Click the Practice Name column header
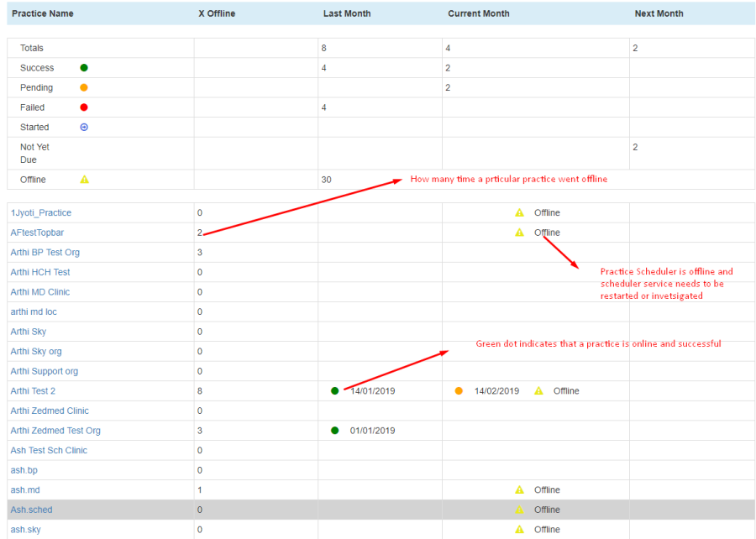Screen dimensions: 756x539 43,13
